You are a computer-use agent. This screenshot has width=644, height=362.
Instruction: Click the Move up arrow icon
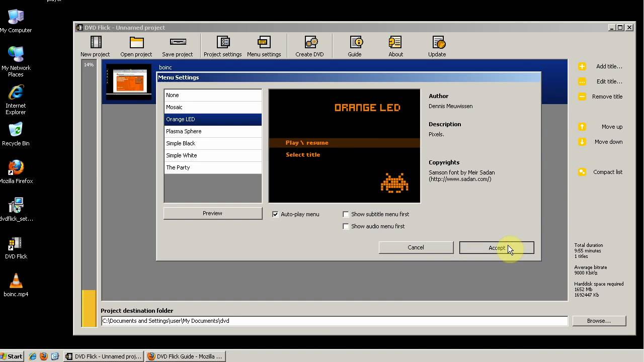(582, 127)
